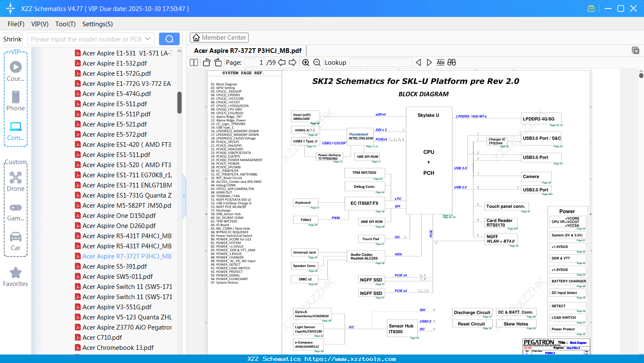
Task: Open the VIP Courses category
Action: [x=16, y=71]
